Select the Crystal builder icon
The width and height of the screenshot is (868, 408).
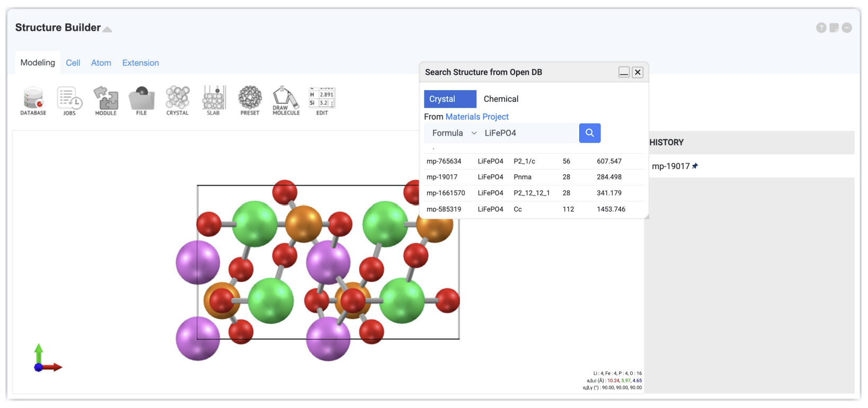click(x=178, y=101)
